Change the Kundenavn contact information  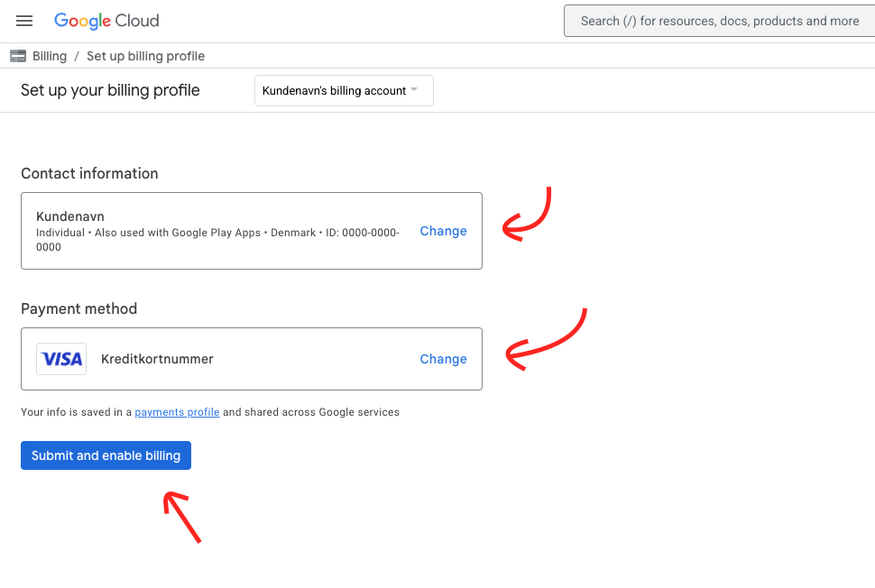(443, 231)
